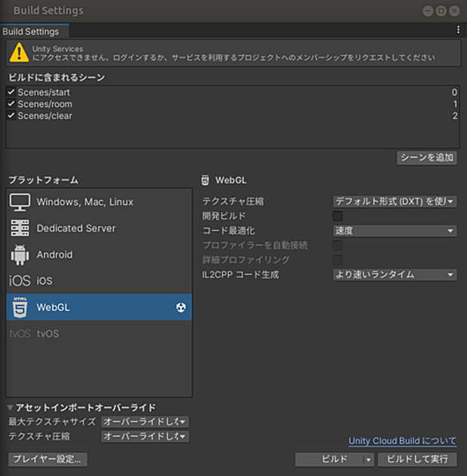Toggle the プロファイラーを自動接続 checkbox
Screen dimensions: 467x476
[338, 246]
